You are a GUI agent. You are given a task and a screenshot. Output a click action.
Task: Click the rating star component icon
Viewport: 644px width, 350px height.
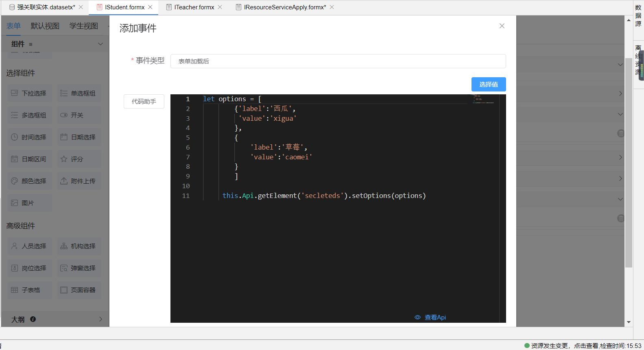(64, 159)
